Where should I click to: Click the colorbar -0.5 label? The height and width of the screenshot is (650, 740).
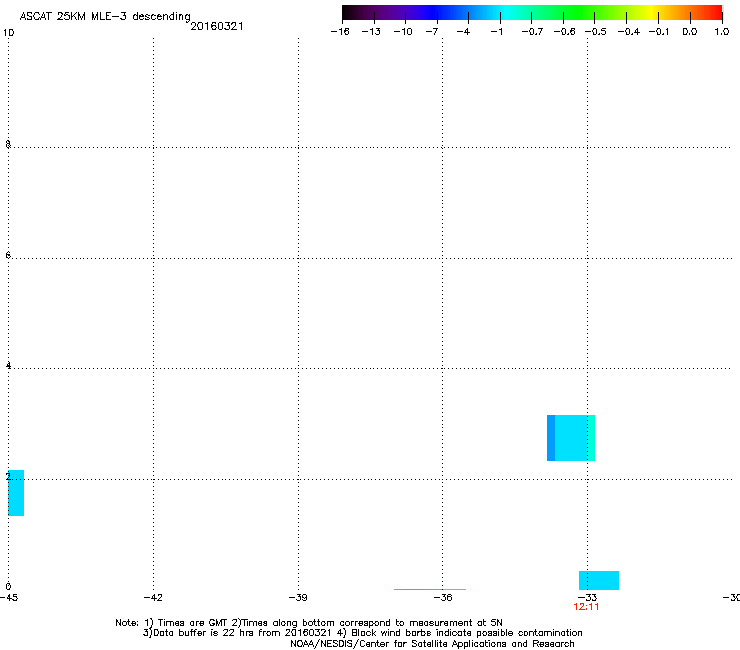point(595,32)
